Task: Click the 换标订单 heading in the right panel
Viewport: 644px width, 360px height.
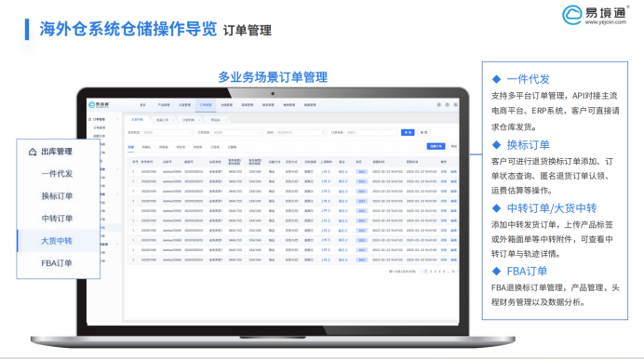Action: (529, 144)
